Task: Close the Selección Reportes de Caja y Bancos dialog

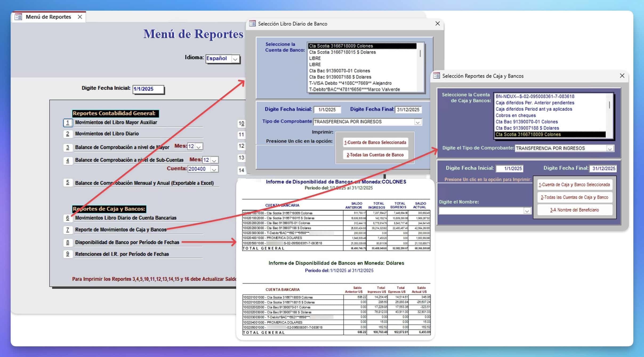Action: [x=622, y=76]
